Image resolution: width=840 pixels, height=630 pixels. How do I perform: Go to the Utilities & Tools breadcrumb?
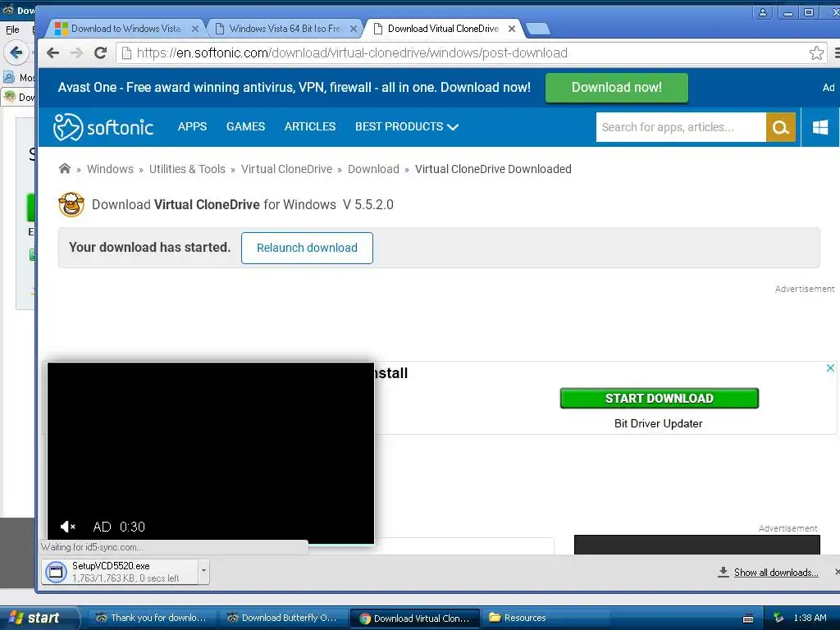187,169
